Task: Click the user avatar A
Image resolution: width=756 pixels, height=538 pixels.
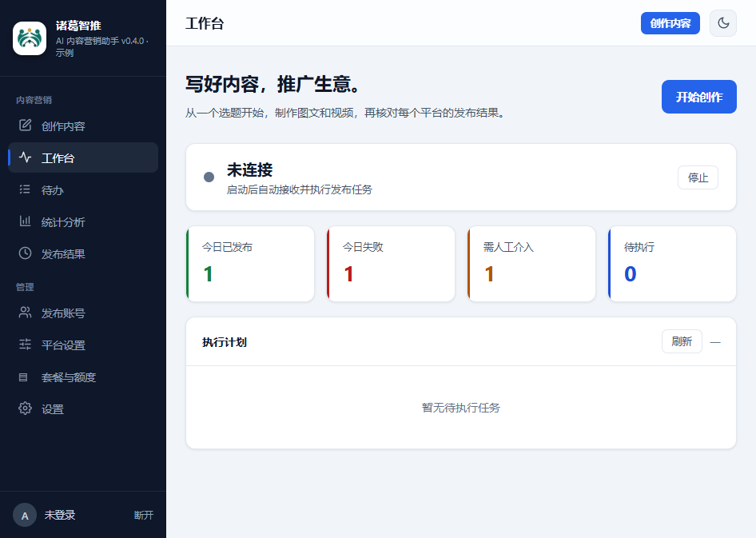Action: tap(25, 515)
